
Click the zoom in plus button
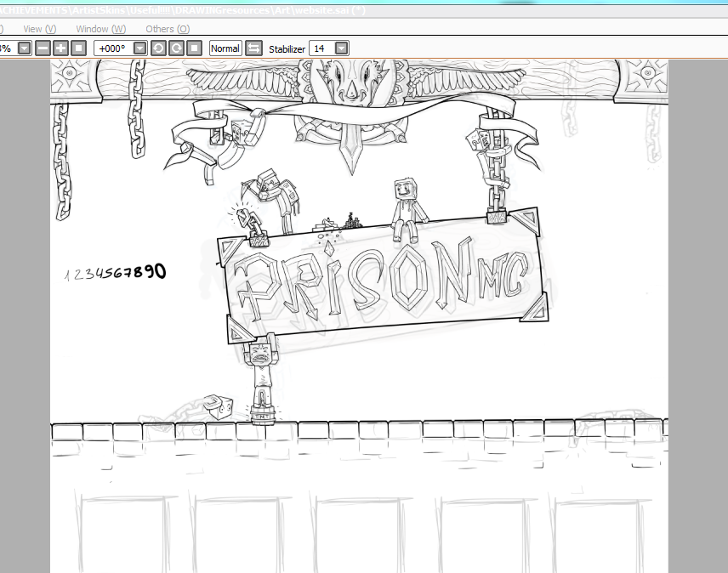click(61, 48)
